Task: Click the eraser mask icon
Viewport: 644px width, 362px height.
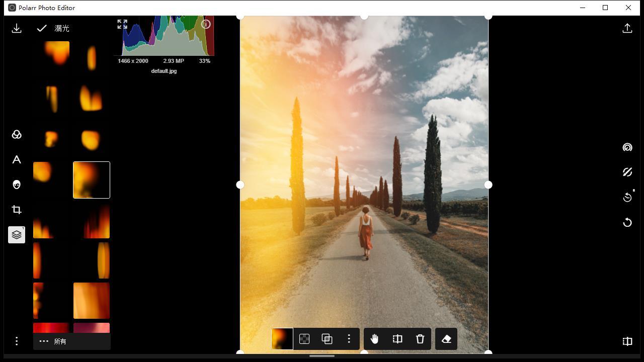Action: click(446, 339)
